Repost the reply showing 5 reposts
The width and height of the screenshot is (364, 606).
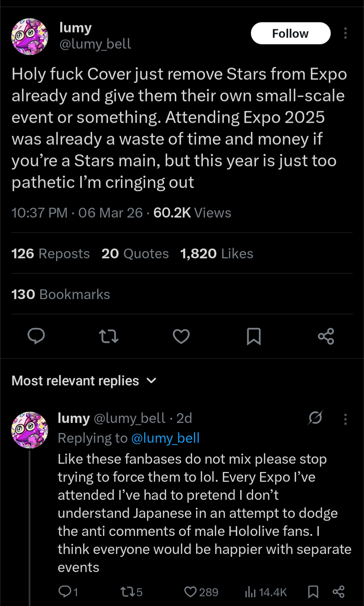click(x=131, y=592)
